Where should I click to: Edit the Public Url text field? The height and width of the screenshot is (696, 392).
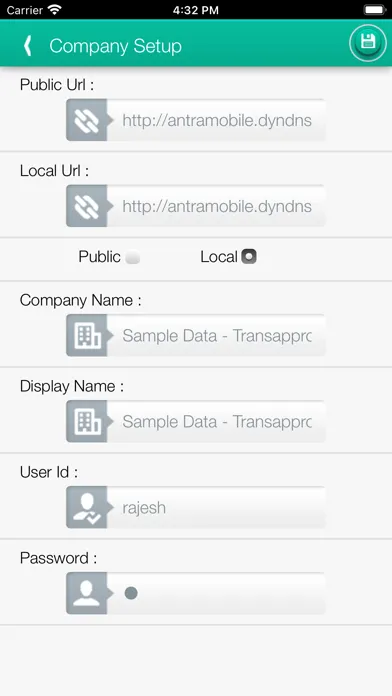point(216,120)
